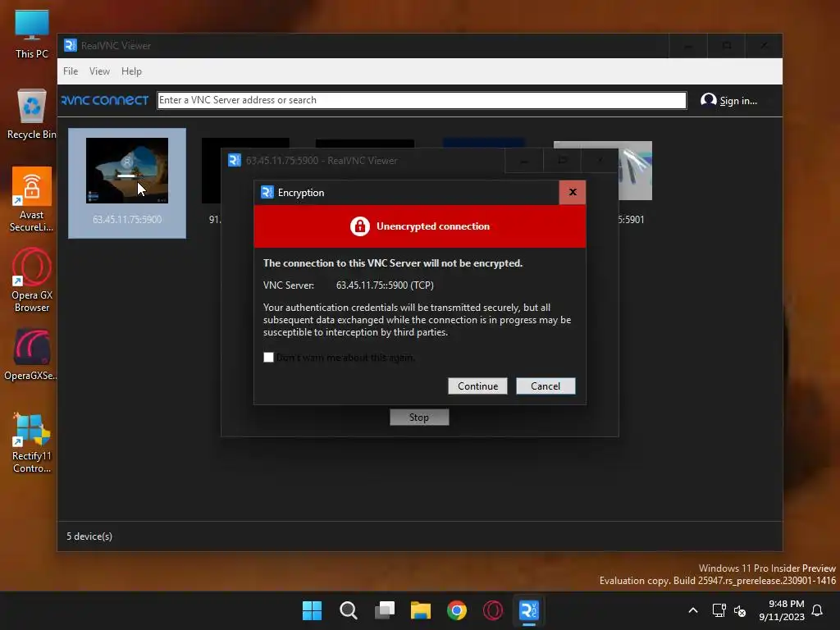Click the padlock icon in the red banner
Viewport: 840px width, 630px height.
pyautogui.click(x=360, y=226)
